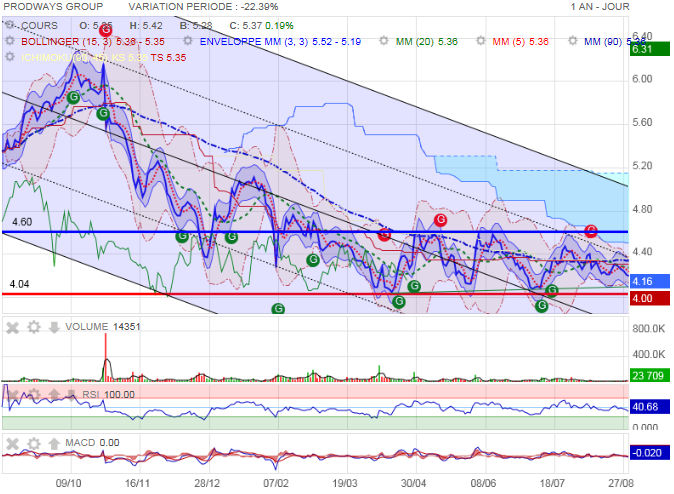The image size is (674, 494).
Task: Open the MM (90) settings gear
Action: (x=573, y=42)
